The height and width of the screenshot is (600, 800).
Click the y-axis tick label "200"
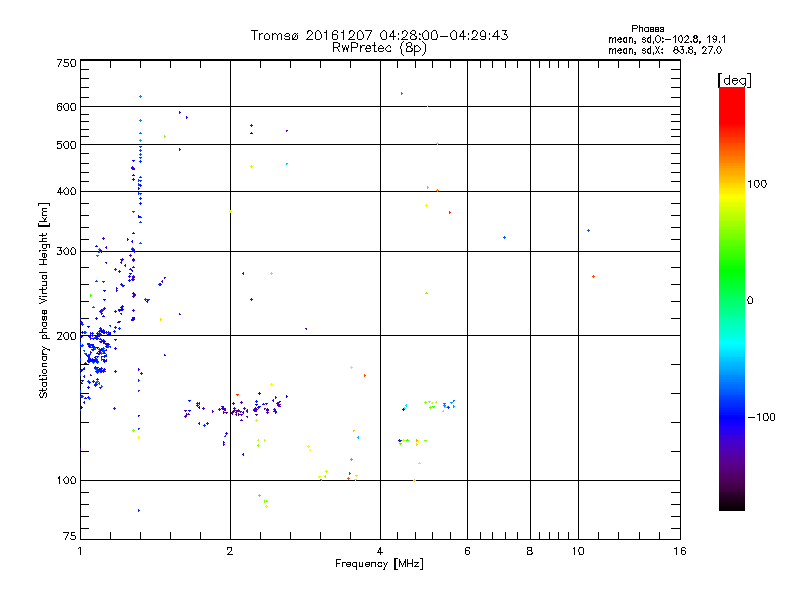(66, 336)
